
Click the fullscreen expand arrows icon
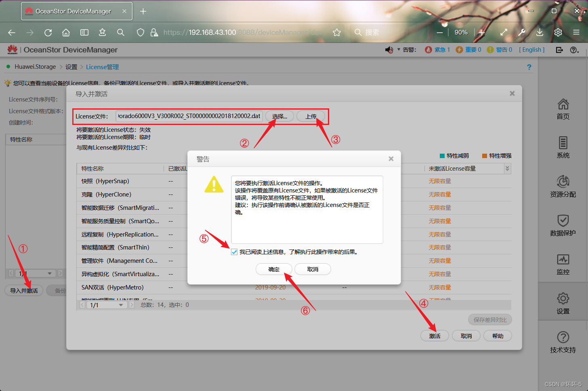pos(504,32)
